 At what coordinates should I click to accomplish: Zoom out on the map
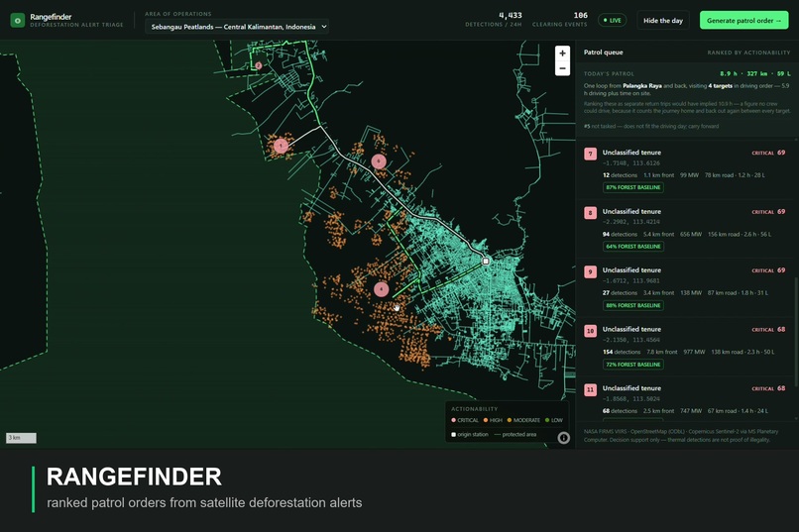(x=562, y=68)
